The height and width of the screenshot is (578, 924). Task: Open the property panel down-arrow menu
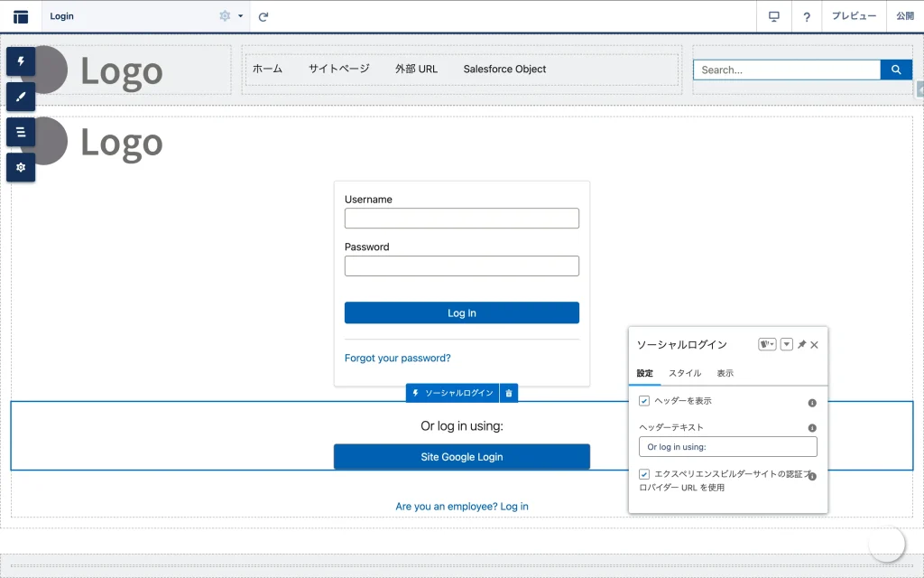(x=786, y=345)
